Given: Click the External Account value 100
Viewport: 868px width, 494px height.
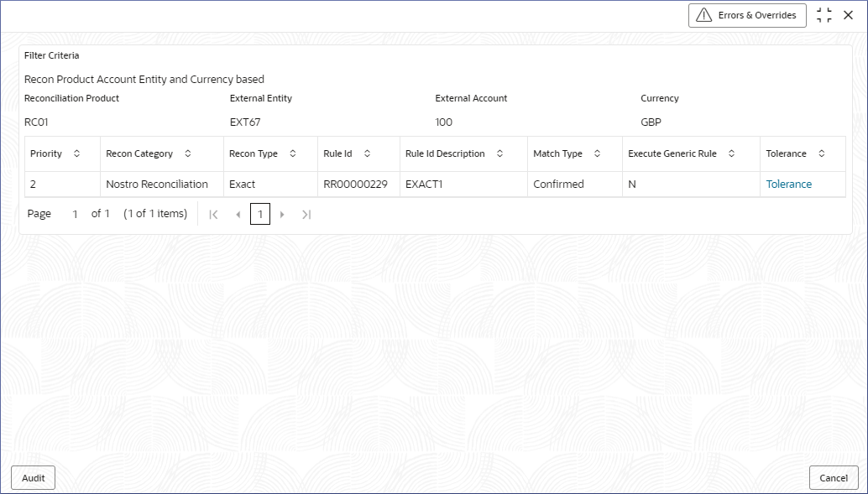Looking at the screenshot, I should tap(443, 122).
